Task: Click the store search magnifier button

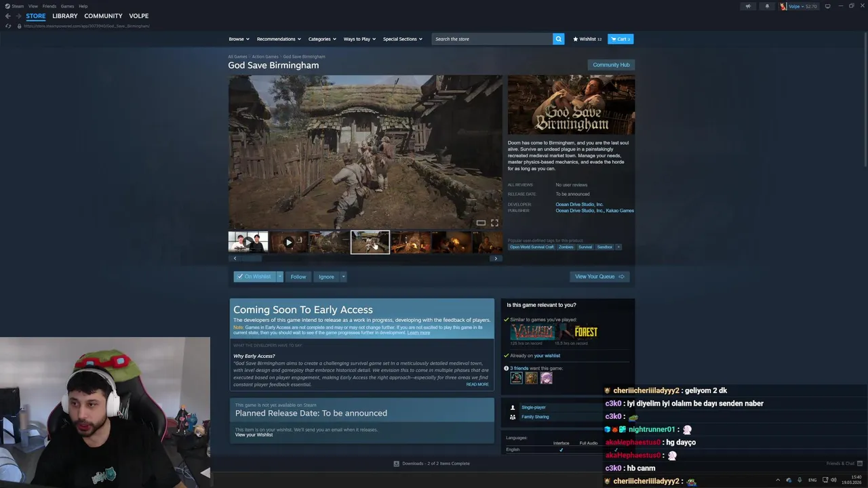Action: (558, 39)
